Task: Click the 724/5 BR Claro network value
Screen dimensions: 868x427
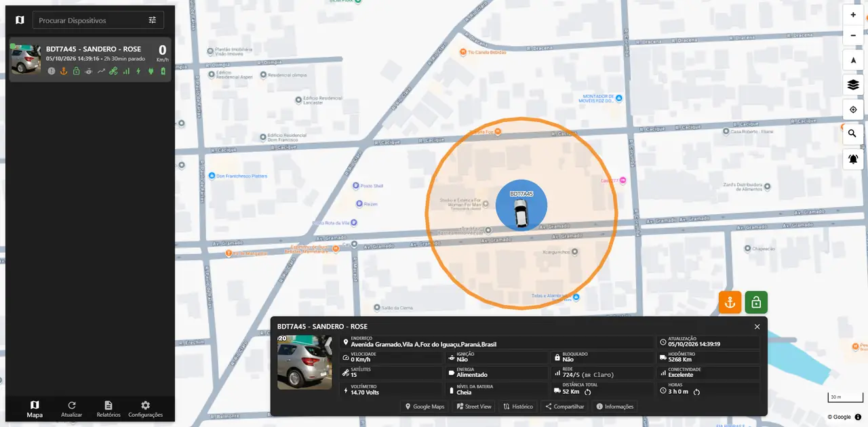Action: point(588,375)
